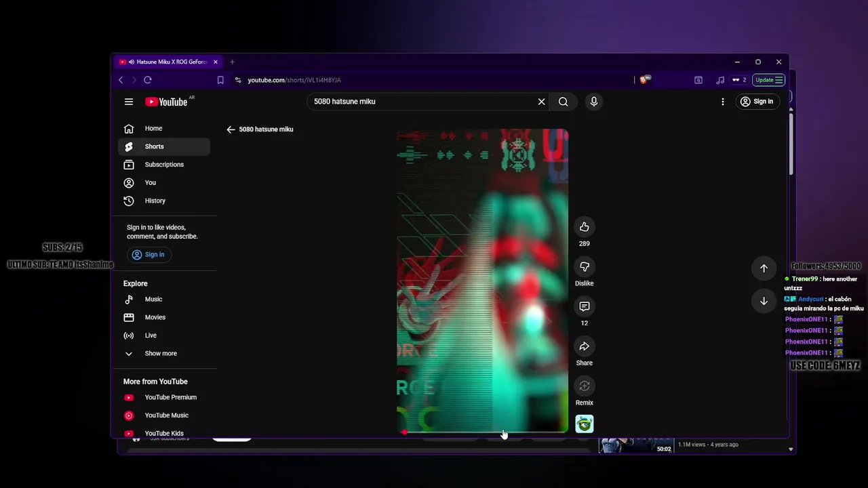Close the Hatsune Miku X ROG tab
868x488 pixels.
click(x=216, y=62)
